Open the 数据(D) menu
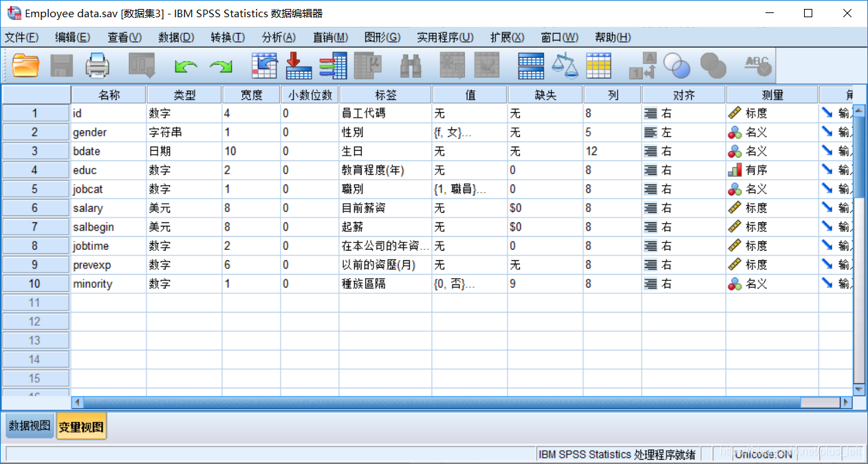Screen dimensions: 868x464 pos(176,37)
